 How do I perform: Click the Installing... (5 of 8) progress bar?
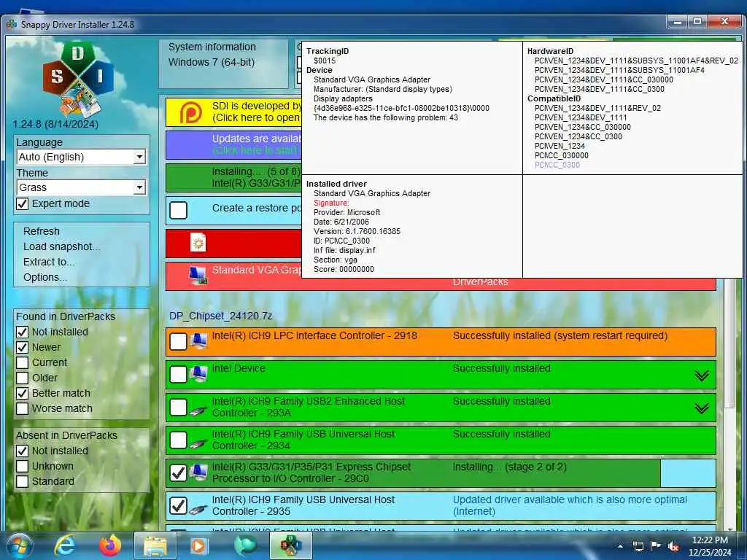click(x=233, y=178)
